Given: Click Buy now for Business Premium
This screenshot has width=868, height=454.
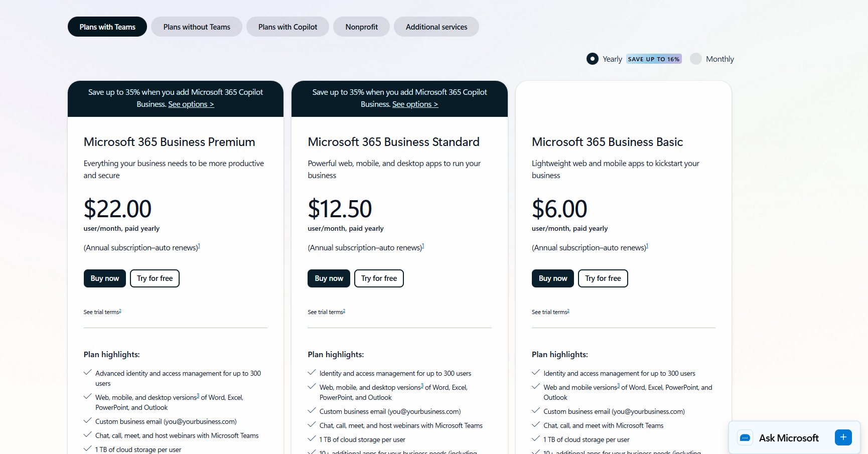Looking at the screenshot, I should coord(104,278).
